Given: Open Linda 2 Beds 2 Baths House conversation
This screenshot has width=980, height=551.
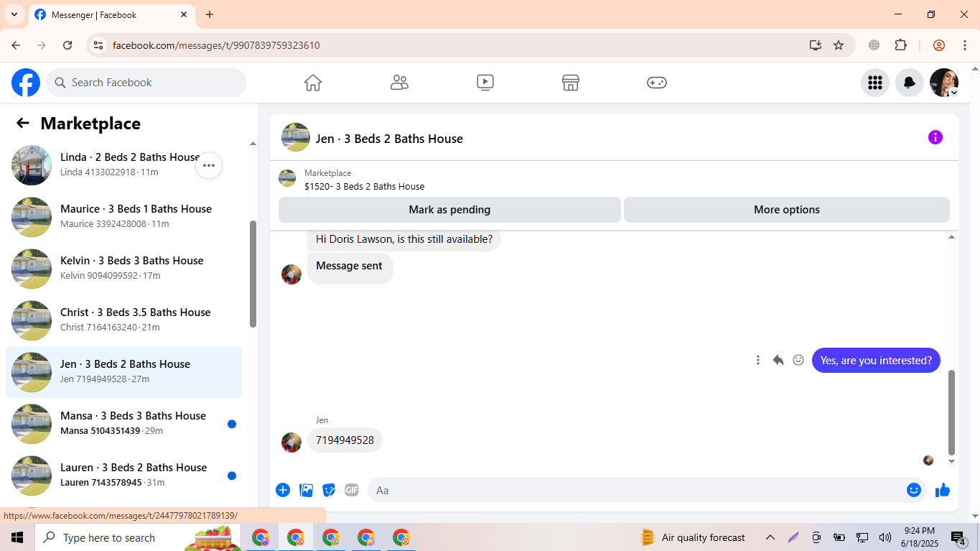Looking at the screenshot, I should coord(123,165).
